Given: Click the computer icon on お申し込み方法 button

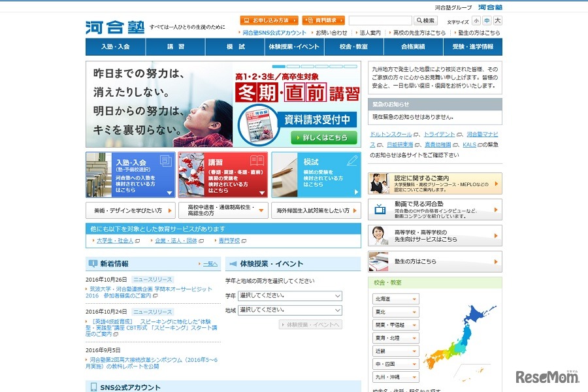Looking at the screenshot, I should pyautogui.click(x=246, y=20).
